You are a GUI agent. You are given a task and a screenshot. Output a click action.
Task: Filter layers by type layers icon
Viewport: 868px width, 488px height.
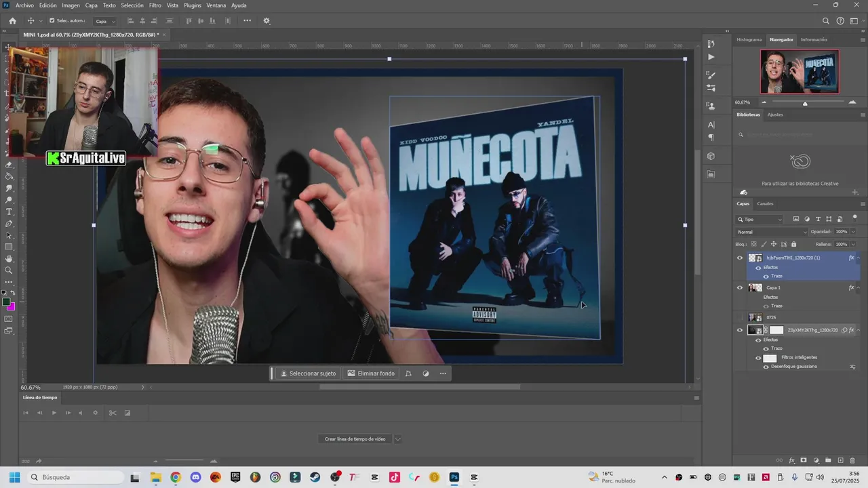click(x=818, y=219)
